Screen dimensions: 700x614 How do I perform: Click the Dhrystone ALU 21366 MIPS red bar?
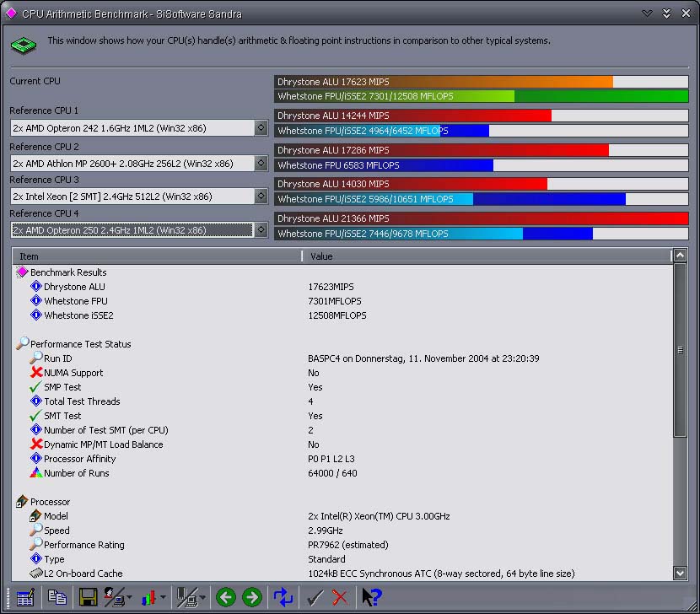[482, 218]
